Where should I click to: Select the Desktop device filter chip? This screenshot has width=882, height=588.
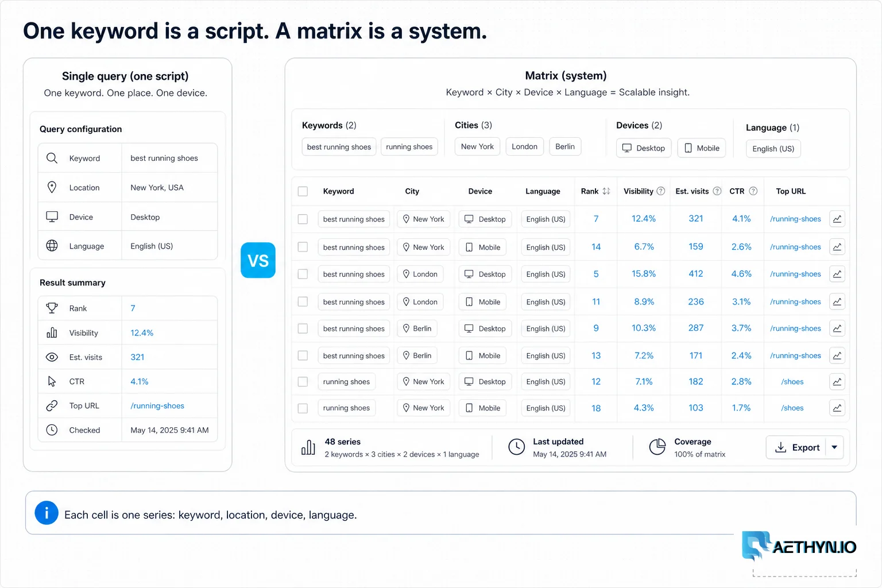[x=644, y=148]
